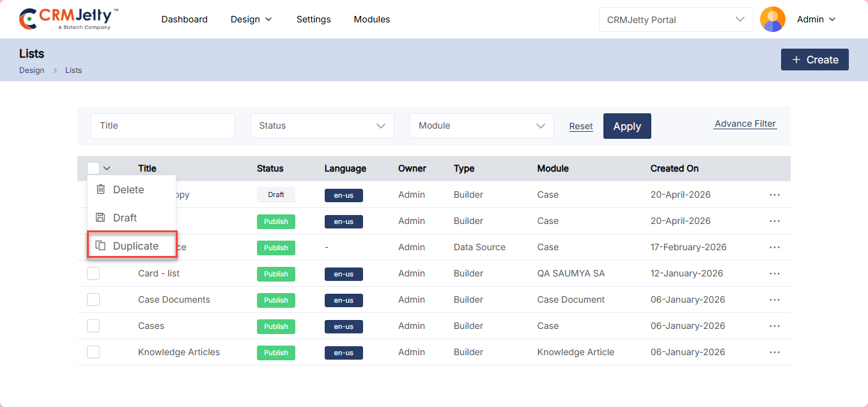Viewport: 868px width, 407px height.
Task: Go to the Modules page
Action: 372,19
